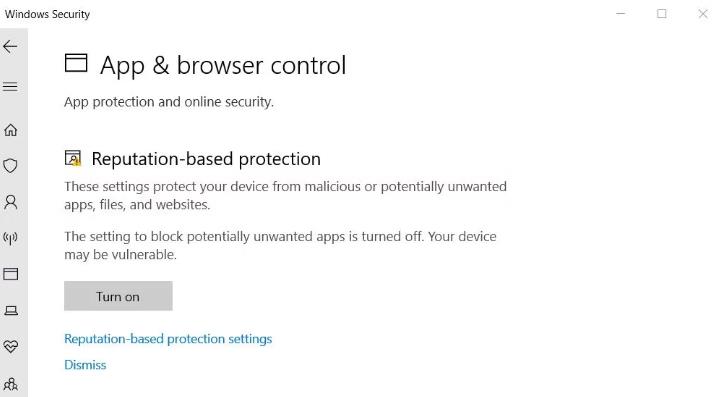712x397 pixels.
Task: Open the Home section in sidebar
Action: 10,130
